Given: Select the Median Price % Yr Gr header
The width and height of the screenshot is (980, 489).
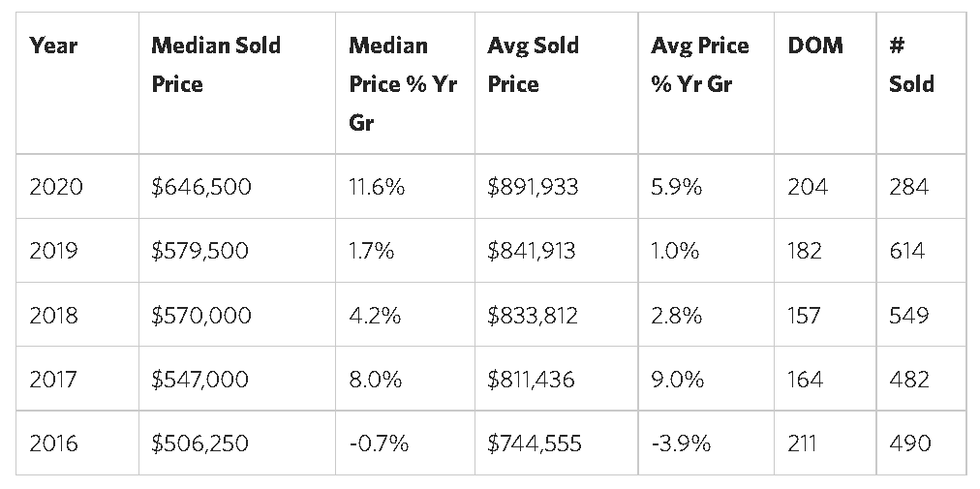Looking at the screenshot, I should click(402, 84).
